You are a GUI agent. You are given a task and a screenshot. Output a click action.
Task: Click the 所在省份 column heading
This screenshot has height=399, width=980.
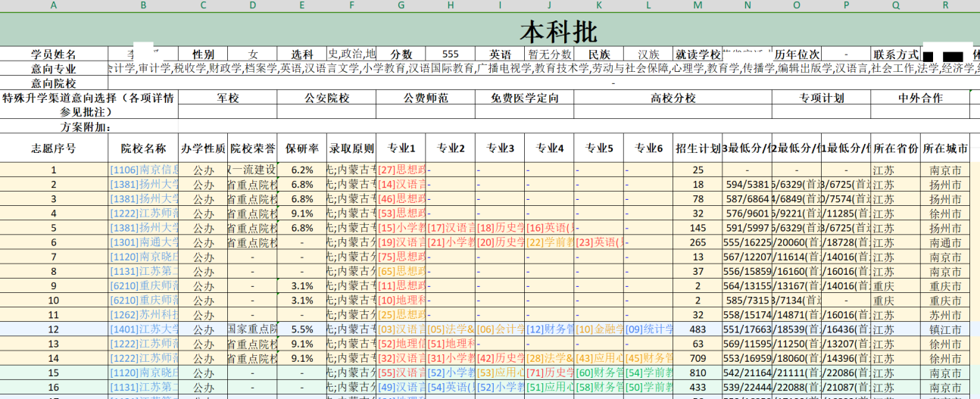pos(895,148)
